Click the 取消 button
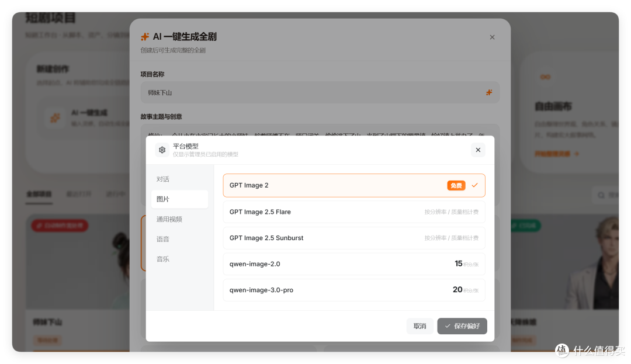The width and height of the screenshot is (631, 364). [419, 326]
